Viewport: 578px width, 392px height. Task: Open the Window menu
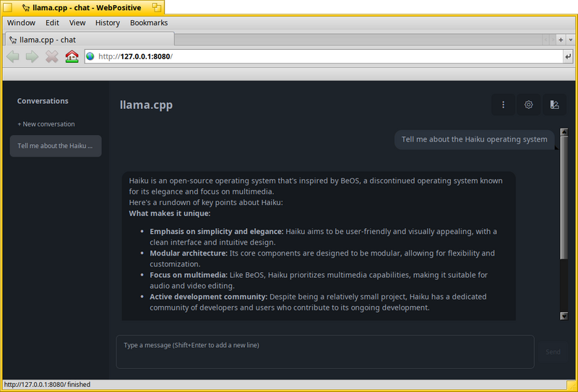[21, 23]
